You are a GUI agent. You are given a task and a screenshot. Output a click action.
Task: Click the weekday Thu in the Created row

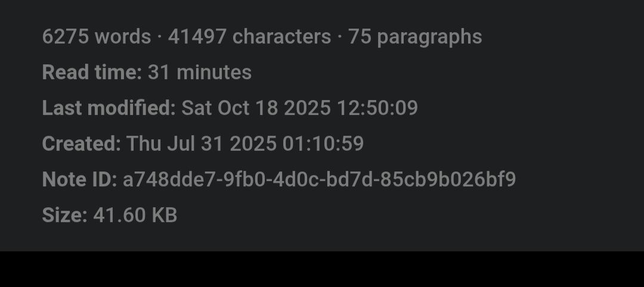[141, 143]
